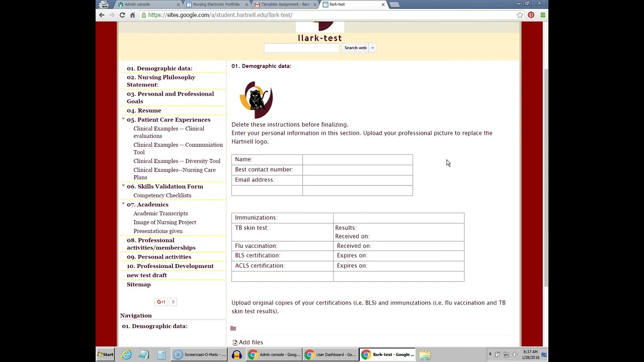
Task: Open the new test draft page
Action: click(147, 276)
